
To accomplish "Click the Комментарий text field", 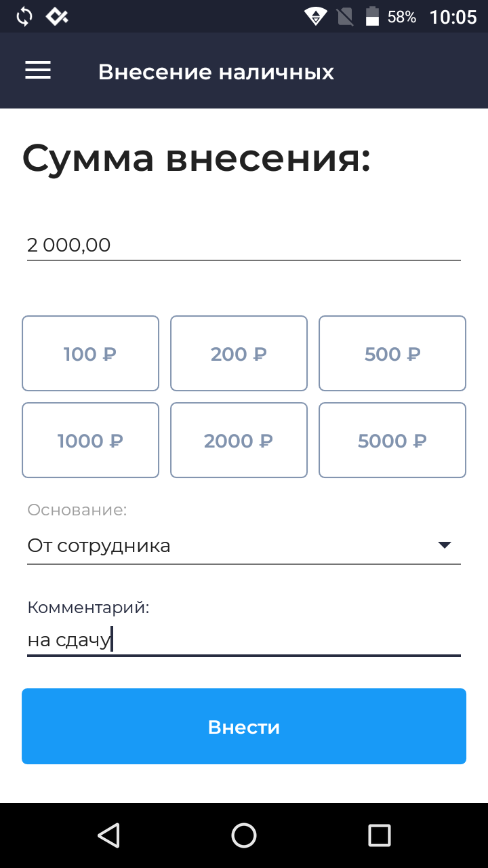I will (x=244, y=639).
